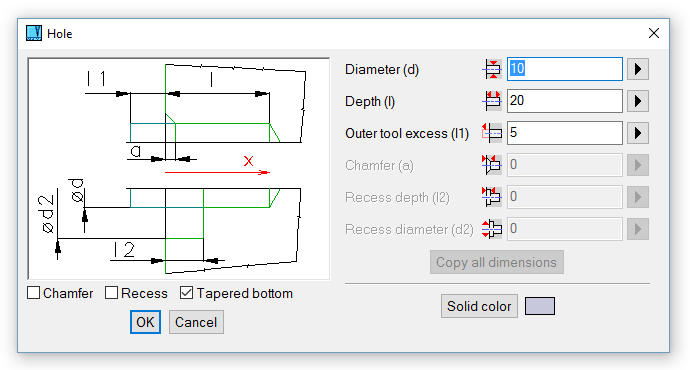Image resolution: width=690 pixels, height=370 pixels.
Task: Click the Hole dialog title icon
Action: pos(34,33)
